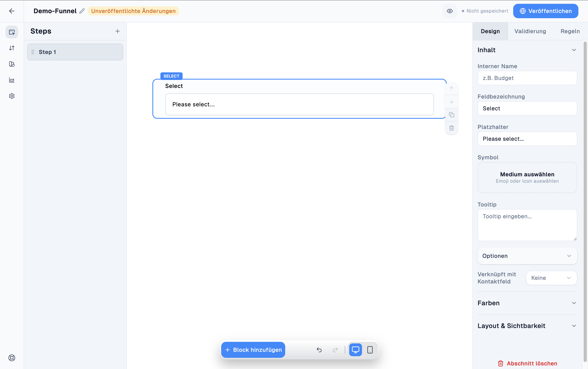Open the analytics chart sidebar icon

(12, 80)
